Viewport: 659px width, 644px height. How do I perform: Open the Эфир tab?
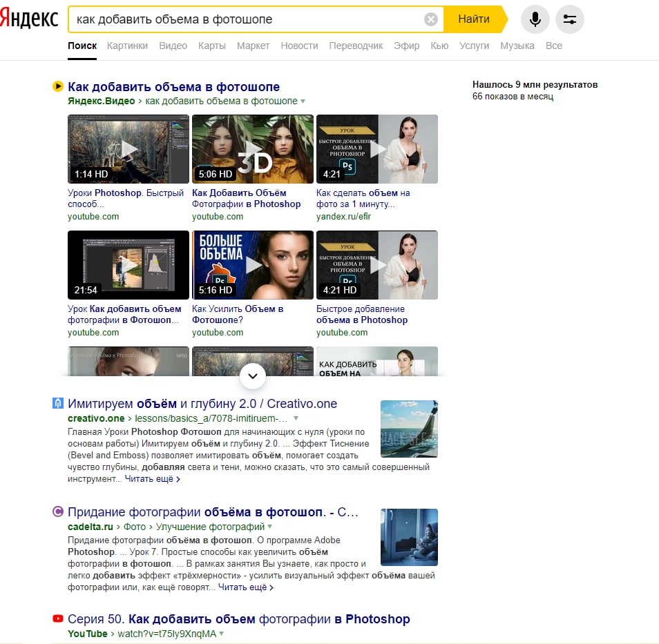pyautogui.click(x=406, y=46)
